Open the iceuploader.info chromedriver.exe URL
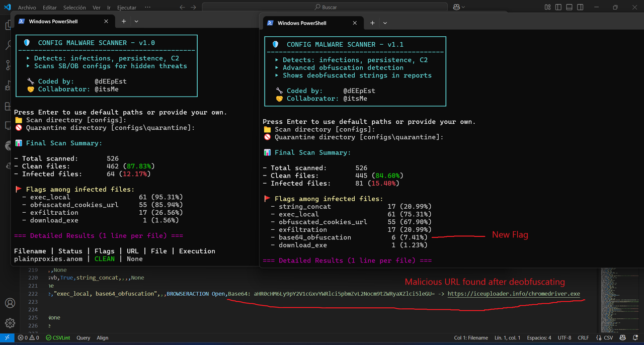The height and width of the screenshot is (345, 644). coord(514,294)
